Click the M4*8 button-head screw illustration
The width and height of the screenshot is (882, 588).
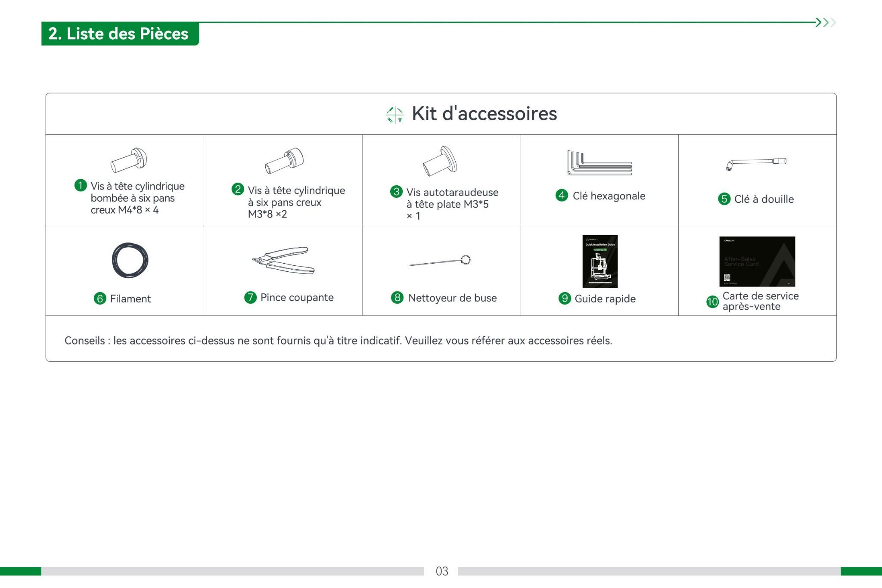129,160
